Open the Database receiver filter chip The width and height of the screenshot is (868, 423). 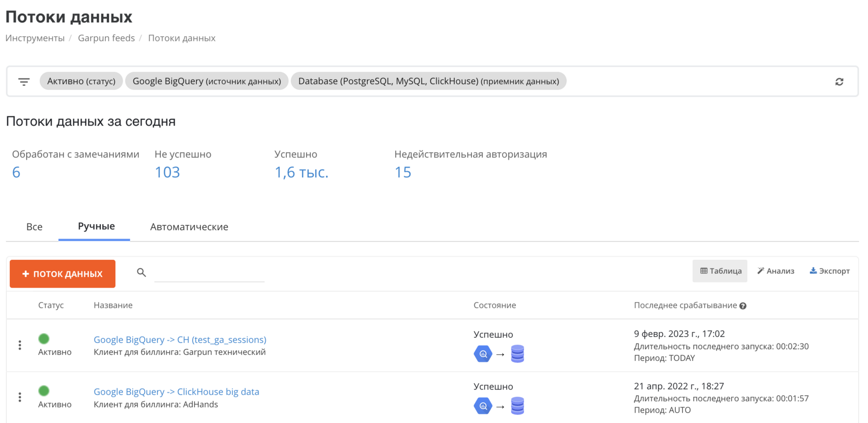click(x=428, y=81)
